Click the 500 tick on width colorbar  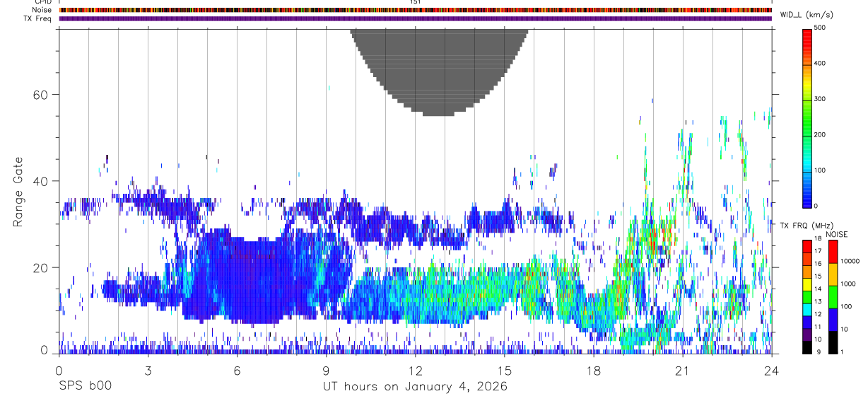(819, 28)
